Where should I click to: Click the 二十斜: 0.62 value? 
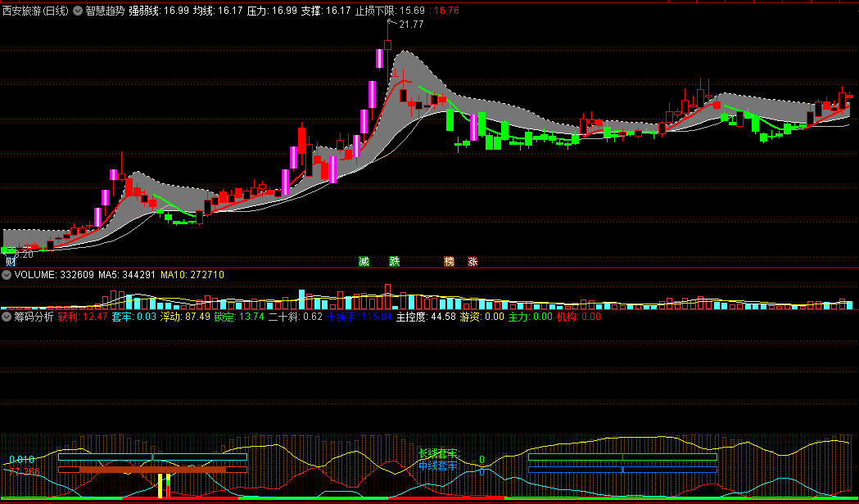click(x=296, y=317)
